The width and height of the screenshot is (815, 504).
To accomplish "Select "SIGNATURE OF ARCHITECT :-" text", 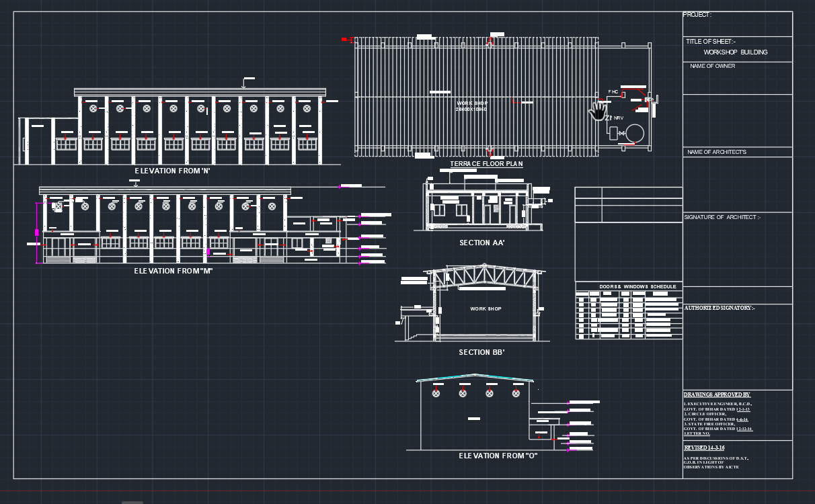I will [722, 217].
